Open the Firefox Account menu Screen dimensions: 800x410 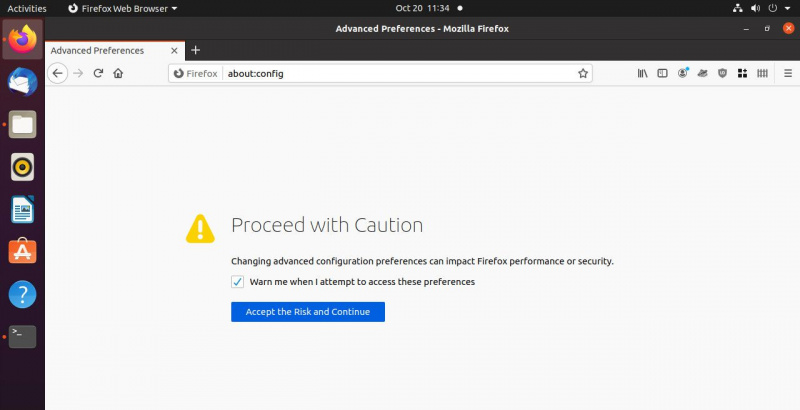[683, 73]
